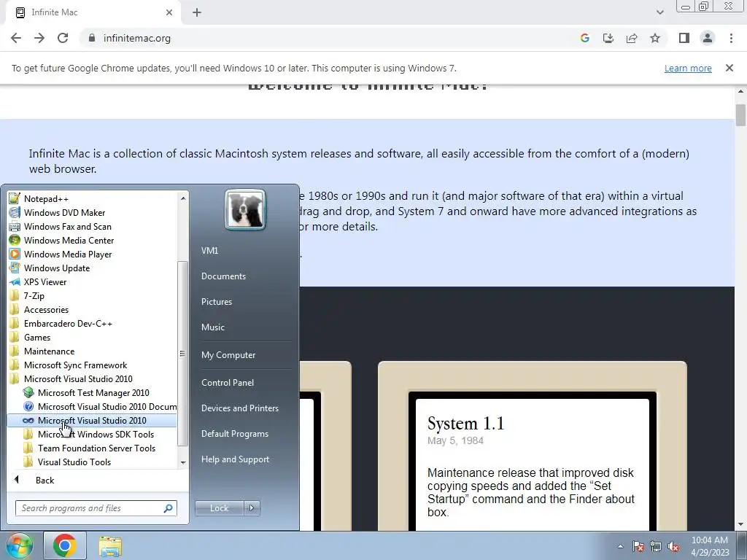Open a new tab with the plus button
The image size is (747, 560).
click(x=197, y=12)
